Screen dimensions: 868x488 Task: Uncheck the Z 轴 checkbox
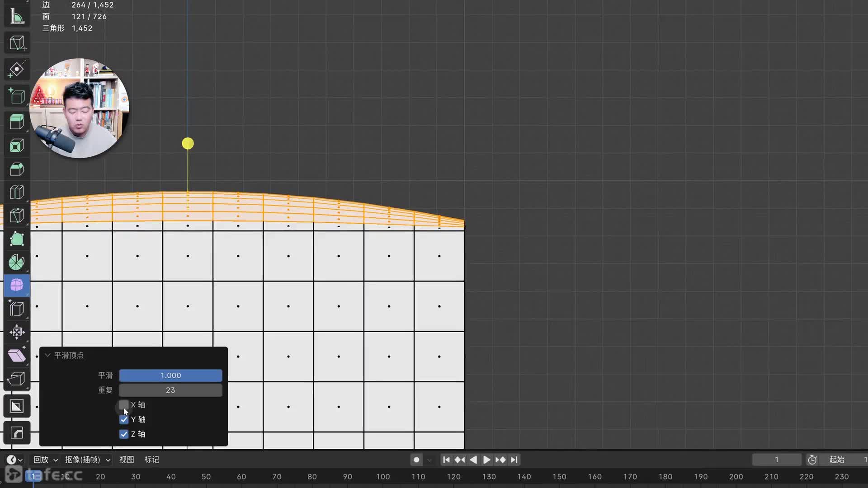[124, 434]
